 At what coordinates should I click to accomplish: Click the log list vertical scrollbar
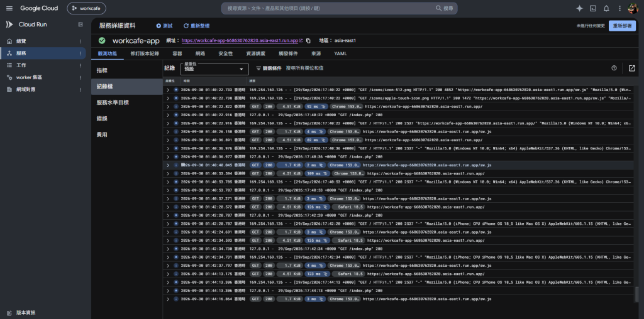pos(637,294)
